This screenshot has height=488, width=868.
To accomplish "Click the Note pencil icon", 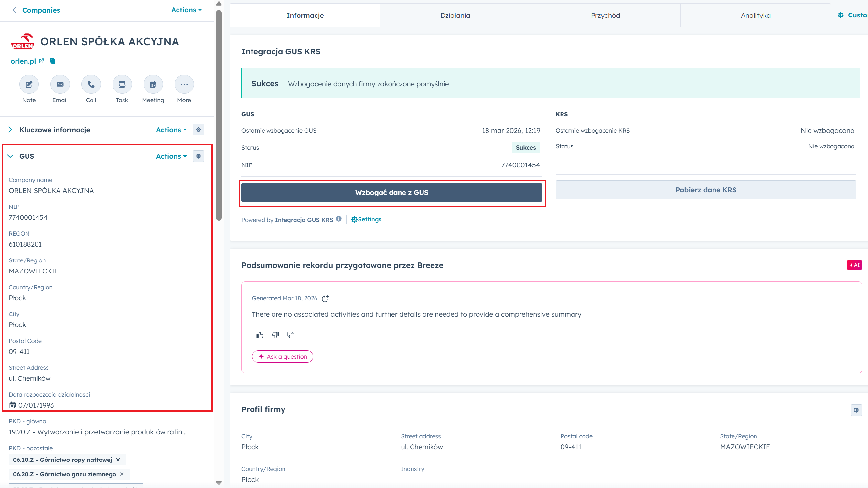I will point(29,84).
